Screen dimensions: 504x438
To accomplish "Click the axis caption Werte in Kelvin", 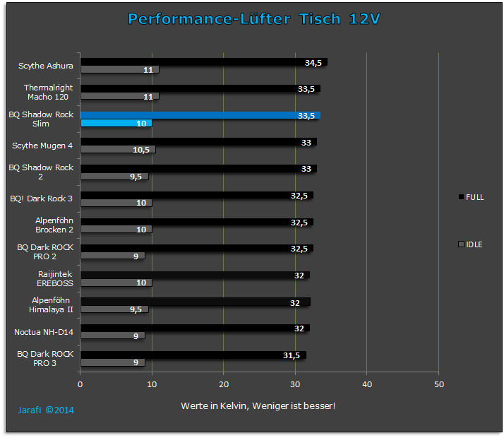I will point(258,406).
